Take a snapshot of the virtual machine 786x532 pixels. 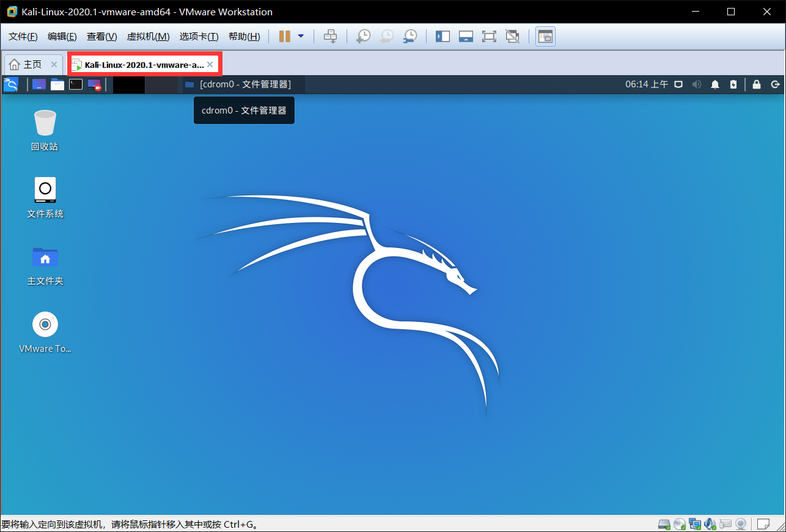coord(363,37)
